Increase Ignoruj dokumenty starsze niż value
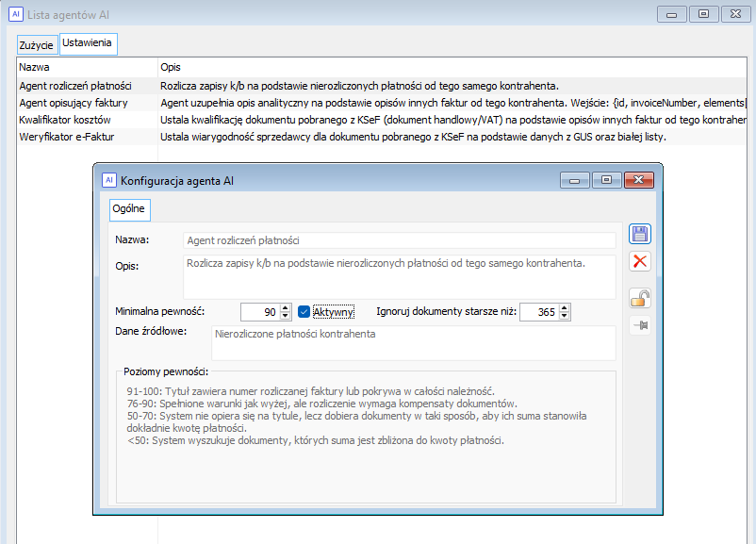Image resolution: width=756 pixels, height=544 pixels. 564,308
